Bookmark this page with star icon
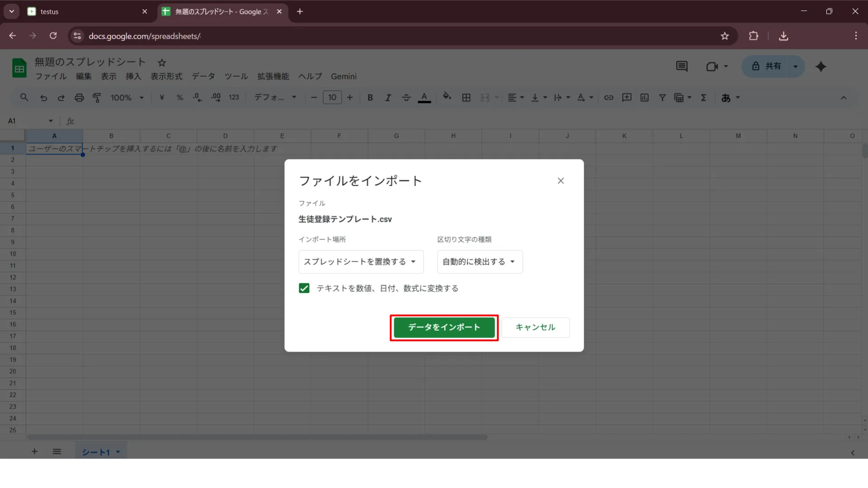 coord(725,36)
